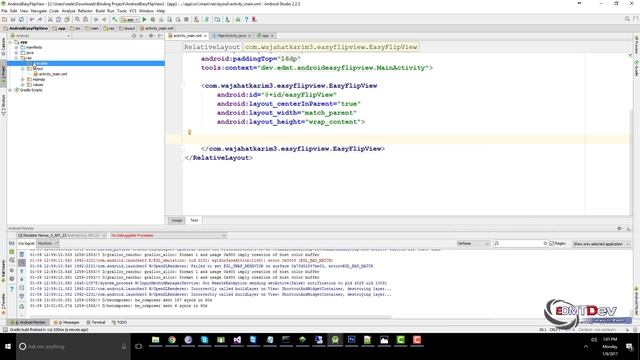
Task: Switch to the Text tab
Action: (x=194, y=220)
